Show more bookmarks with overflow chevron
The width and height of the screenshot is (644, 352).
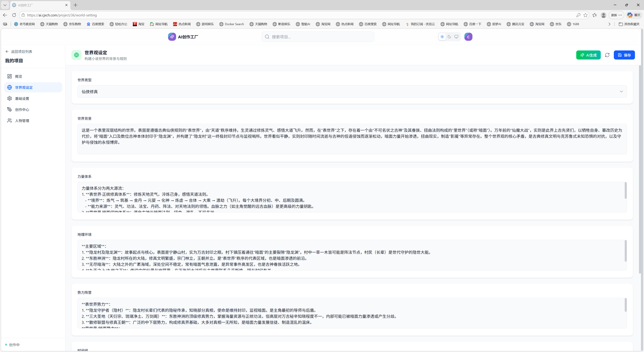point(609,24)
